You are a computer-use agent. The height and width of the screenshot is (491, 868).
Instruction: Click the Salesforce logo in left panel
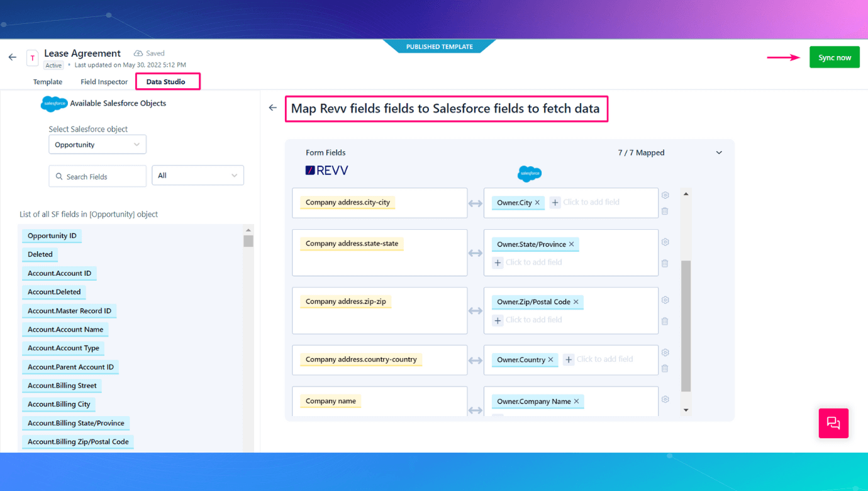(54, 104)
